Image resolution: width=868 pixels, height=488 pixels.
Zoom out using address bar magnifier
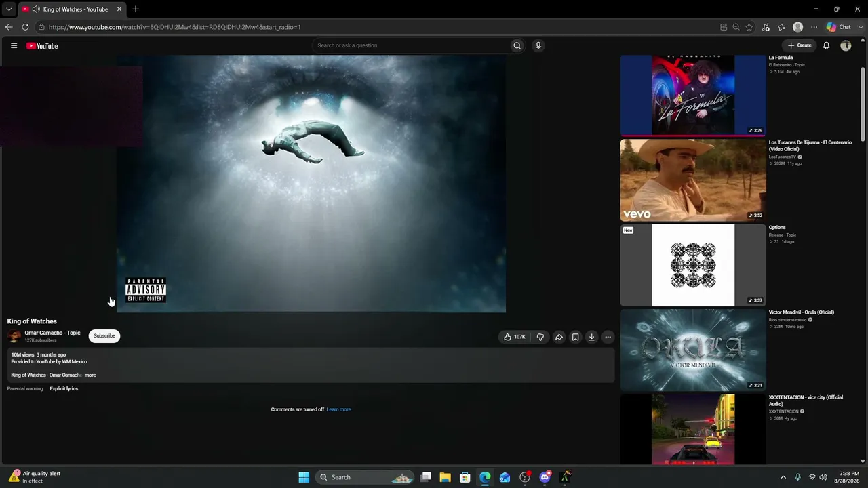coord(736,27)
